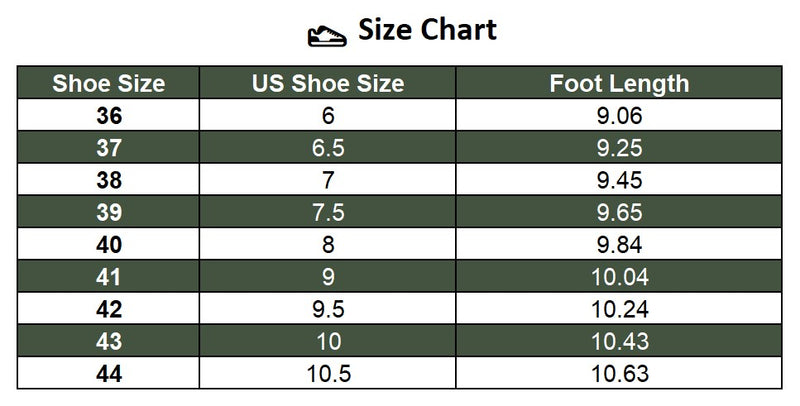
Task: Click shoe size 41 cell
Action: point(109,277)
